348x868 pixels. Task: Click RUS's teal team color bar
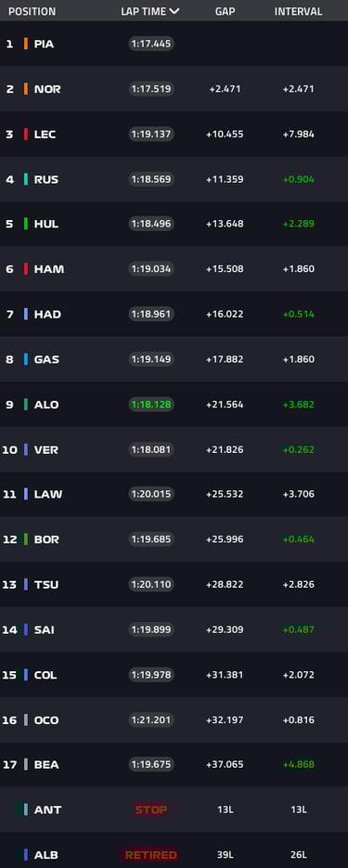coord(25,179)
